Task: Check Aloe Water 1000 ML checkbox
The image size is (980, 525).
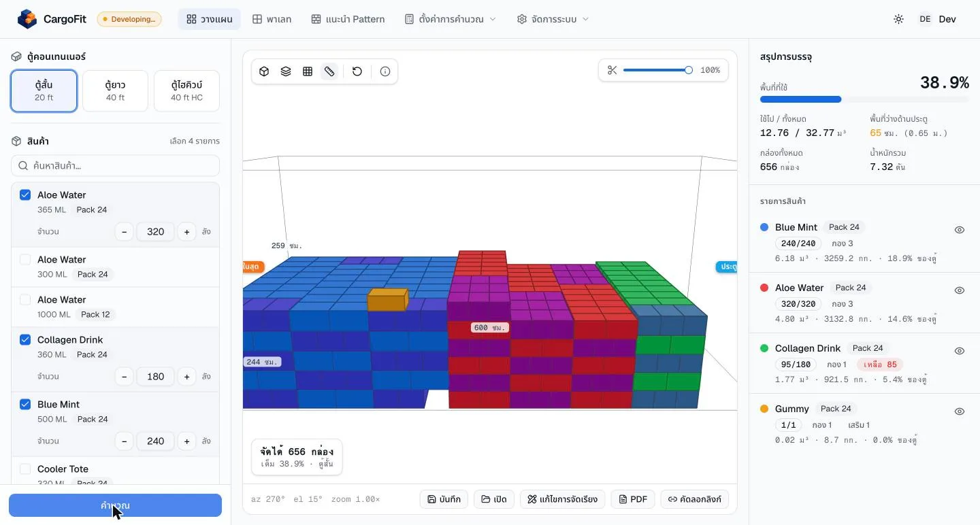Action: [x=25, y=300]
